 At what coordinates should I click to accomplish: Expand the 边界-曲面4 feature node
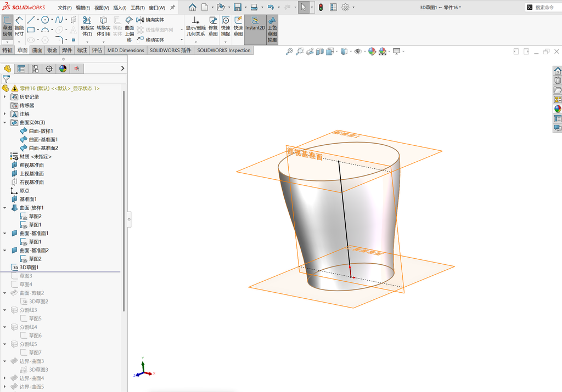pos(4,378)
